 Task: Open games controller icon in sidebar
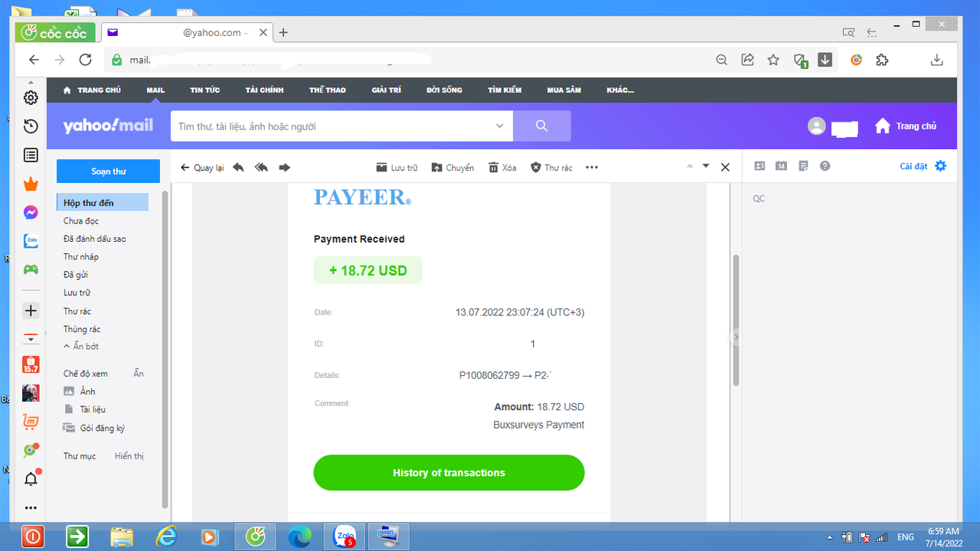click(31, 269)
